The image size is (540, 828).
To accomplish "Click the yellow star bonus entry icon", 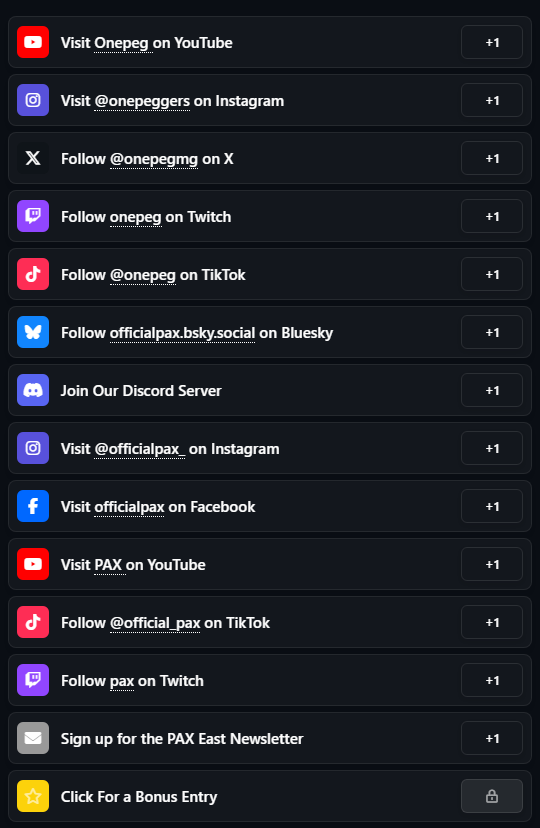I will [33, 796].
